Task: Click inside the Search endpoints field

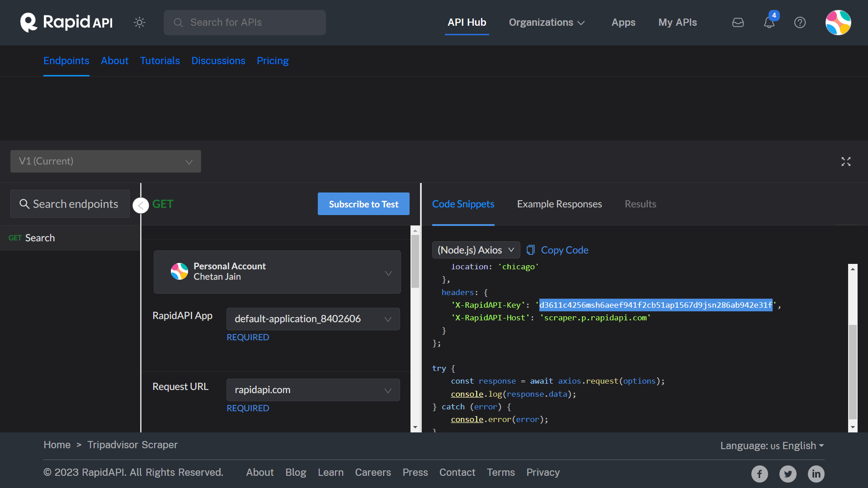Action: 70,204
